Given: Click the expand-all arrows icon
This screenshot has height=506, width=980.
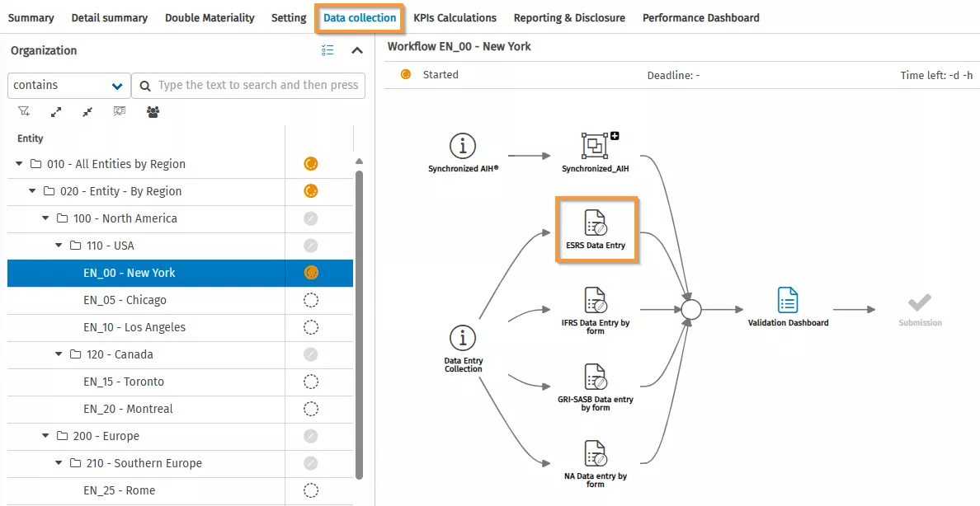Looking at the screenshot, I should [55, 110].
